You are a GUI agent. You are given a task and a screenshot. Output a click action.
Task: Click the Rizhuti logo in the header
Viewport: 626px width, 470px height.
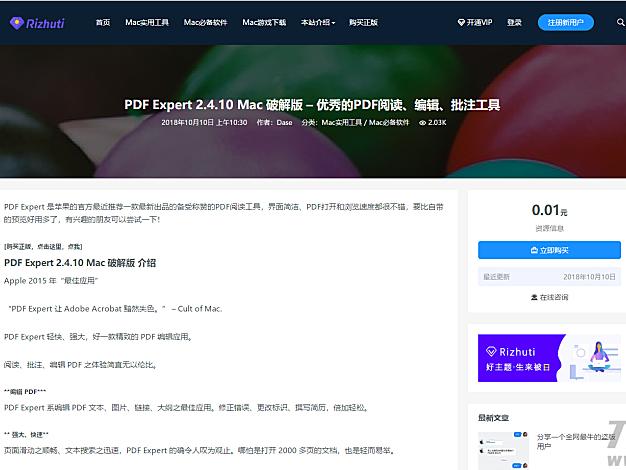coord(37,23)
